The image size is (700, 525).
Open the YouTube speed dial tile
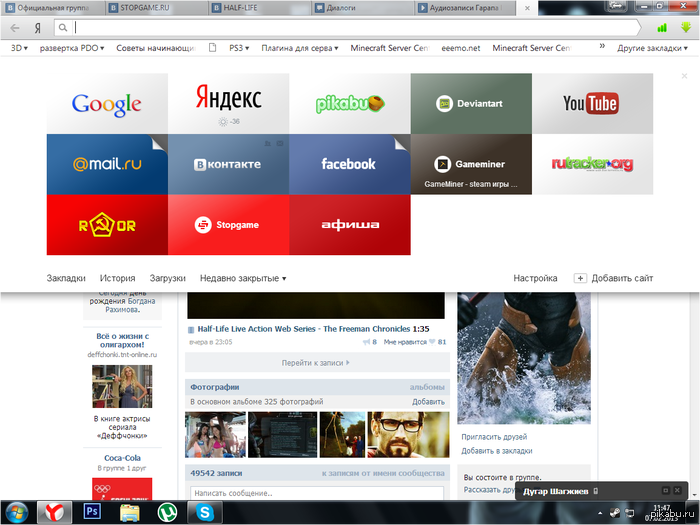(592, 104)
